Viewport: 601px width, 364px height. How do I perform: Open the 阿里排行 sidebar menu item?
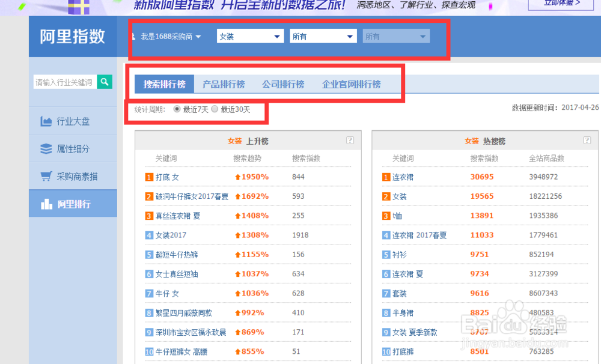click(73, 204)
